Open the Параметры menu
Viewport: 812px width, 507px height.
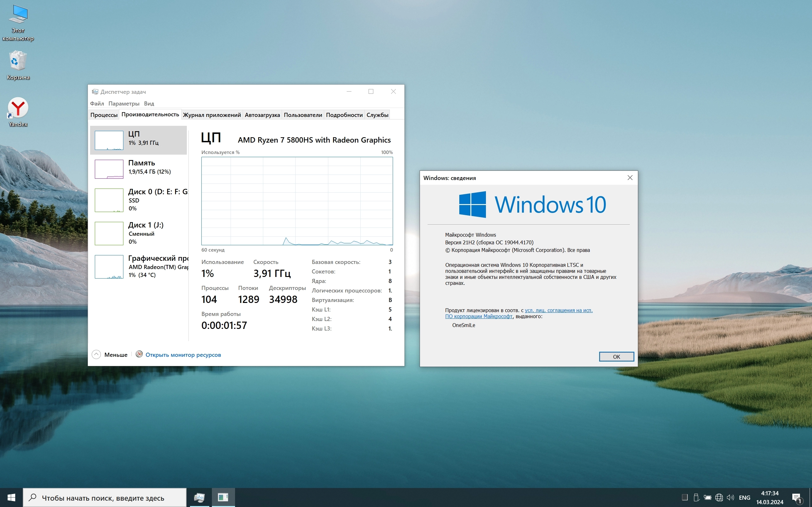(124, 104)
